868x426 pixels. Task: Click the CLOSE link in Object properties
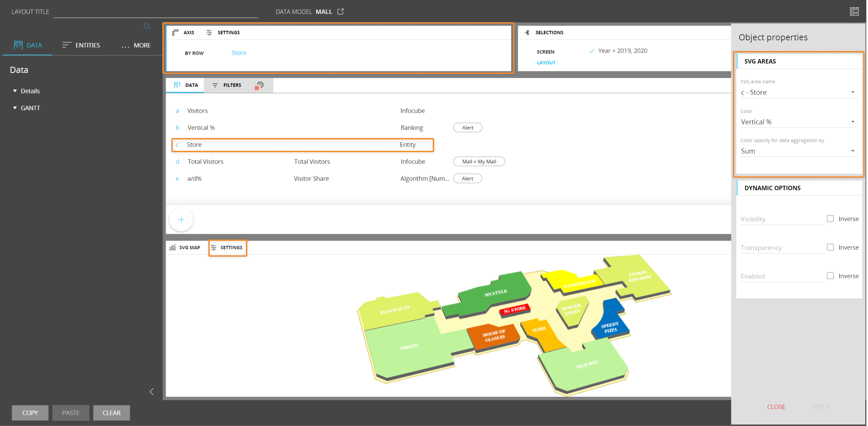(x=776, y=407)
